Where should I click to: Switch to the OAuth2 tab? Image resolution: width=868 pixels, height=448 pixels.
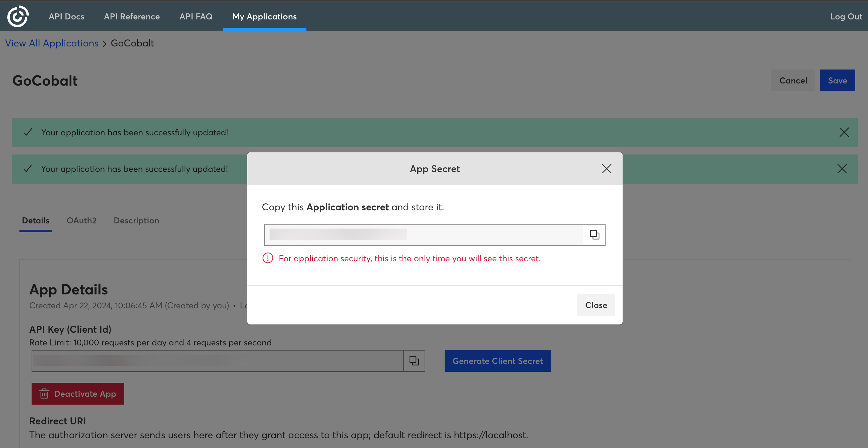pos(81,221)
